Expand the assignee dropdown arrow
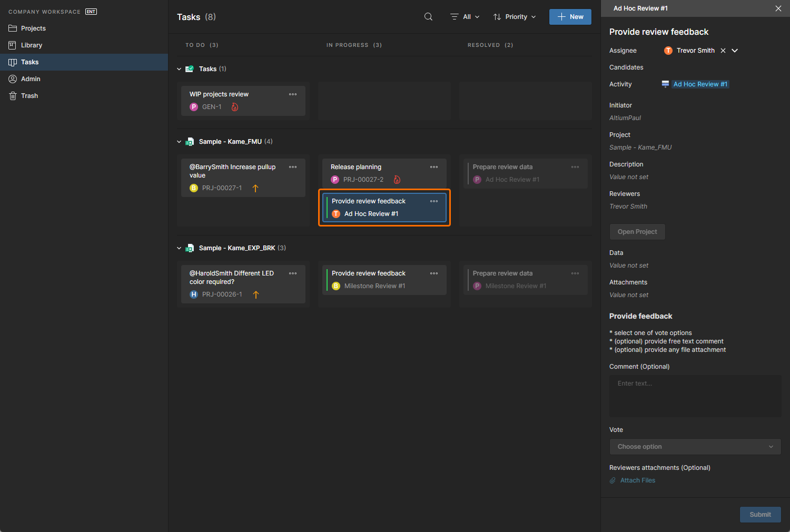The width and height of the screenshot is (790, 532). point(735,51)
